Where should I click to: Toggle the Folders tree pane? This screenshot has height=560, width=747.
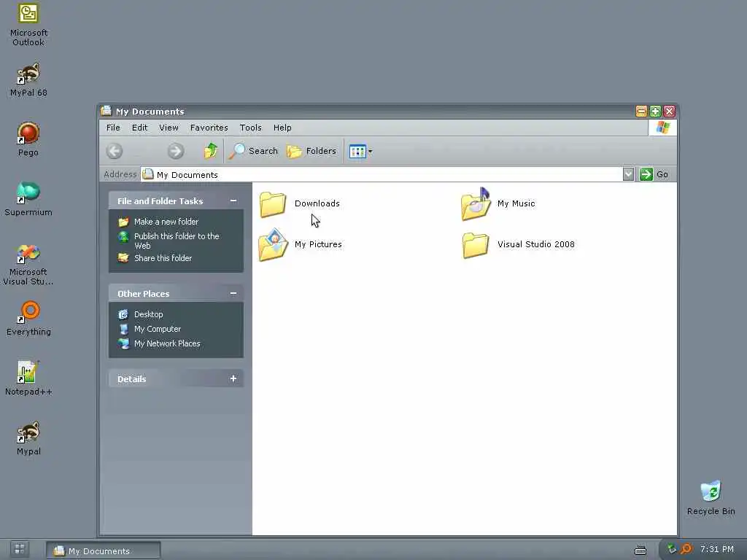311,151
